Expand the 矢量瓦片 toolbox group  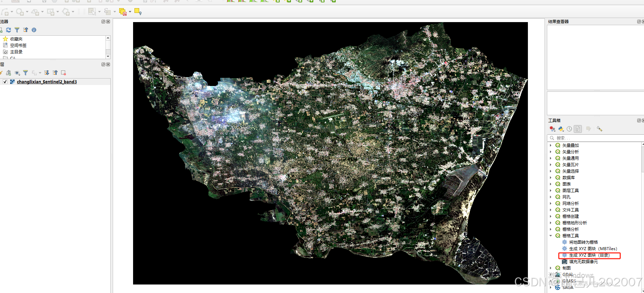click(551, 165)
